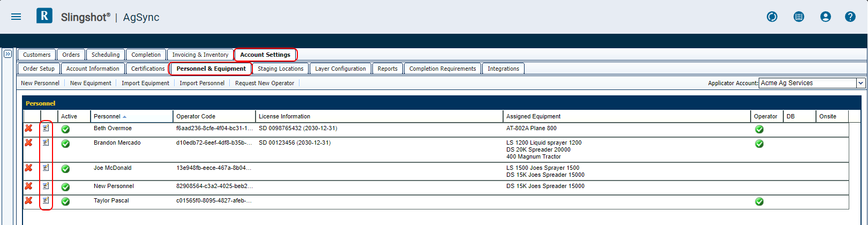Open the hamburger navigation menu
The image size is (868, 225).
16,17
